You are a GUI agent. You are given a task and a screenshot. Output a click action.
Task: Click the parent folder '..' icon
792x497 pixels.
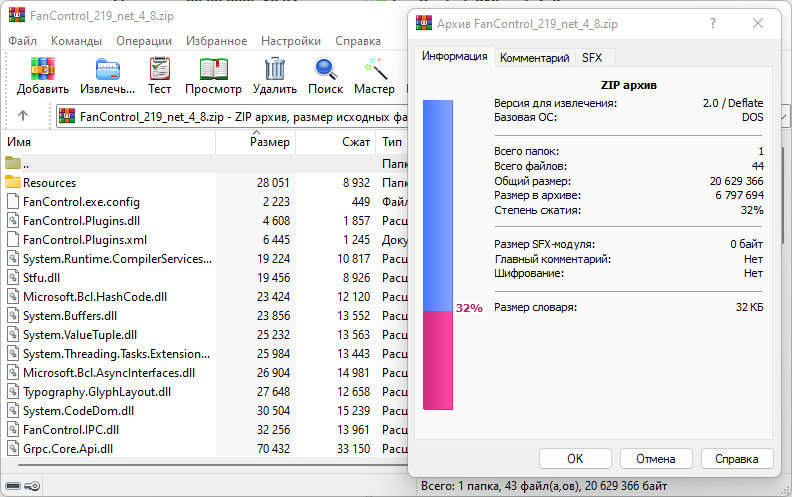pos(13,163)
